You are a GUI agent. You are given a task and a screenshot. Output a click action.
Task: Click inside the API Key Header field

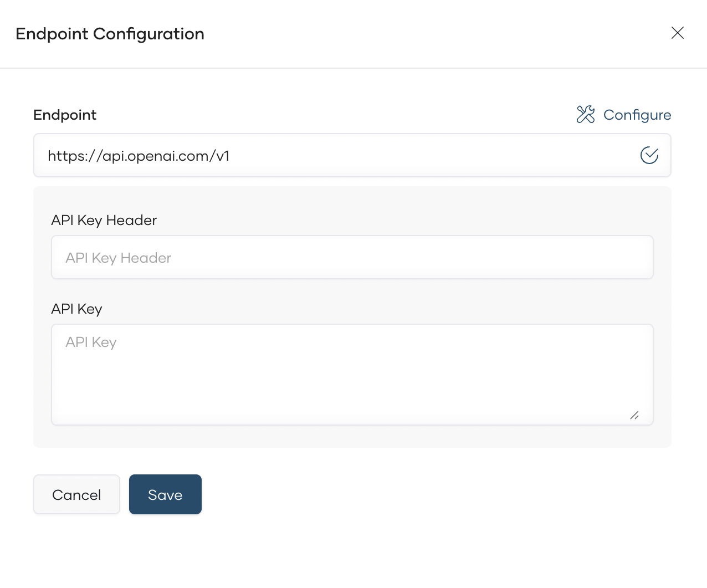[352, 257]
